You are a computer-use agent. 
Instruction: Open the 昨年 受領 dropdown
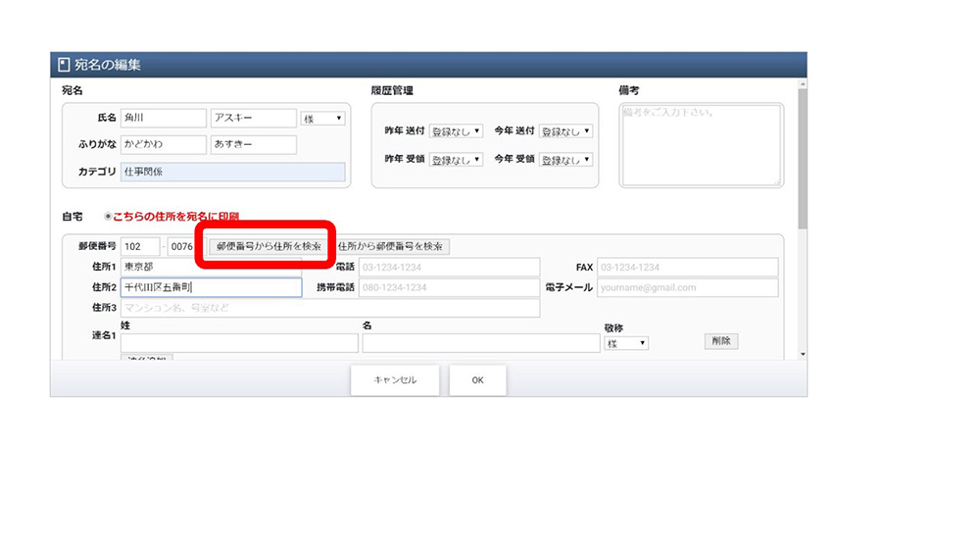457,160
